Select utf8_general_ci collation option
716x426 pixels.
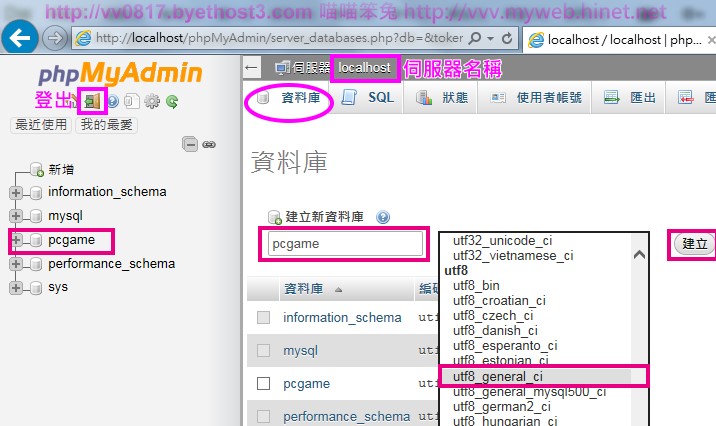click(537, 377)
